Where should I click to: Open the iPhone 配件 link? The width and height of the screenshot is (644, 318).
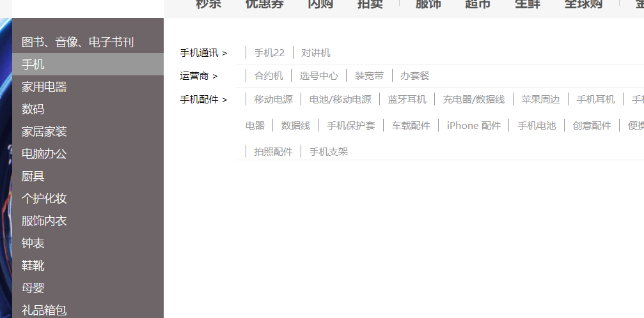coord(473,126)
